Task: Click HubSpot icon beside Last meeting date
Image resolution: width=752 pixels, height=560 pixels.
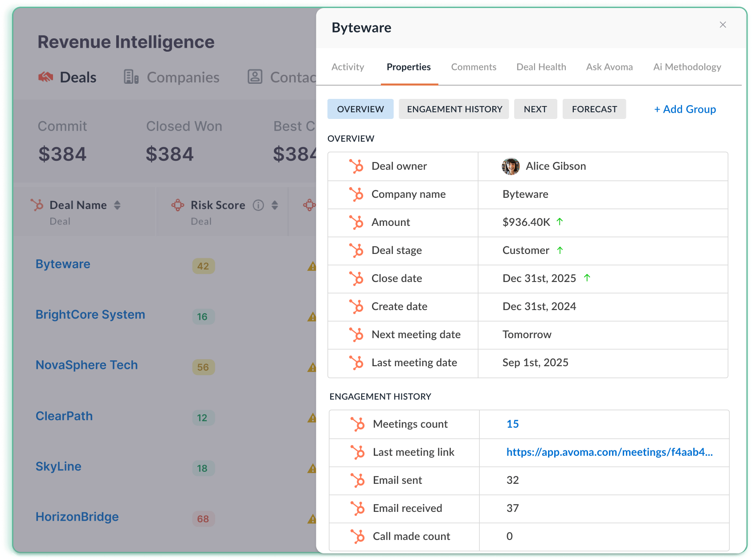Action: pyautogui.click(x=356, y=363)
